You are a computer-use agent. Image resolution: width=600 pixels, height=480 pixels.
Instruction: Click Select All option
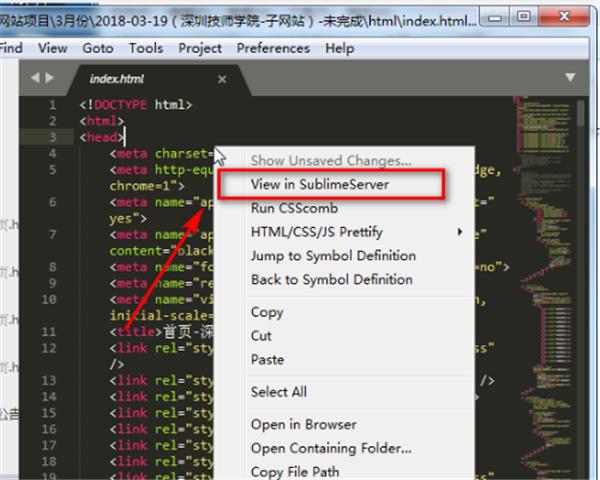pos(279,392)
